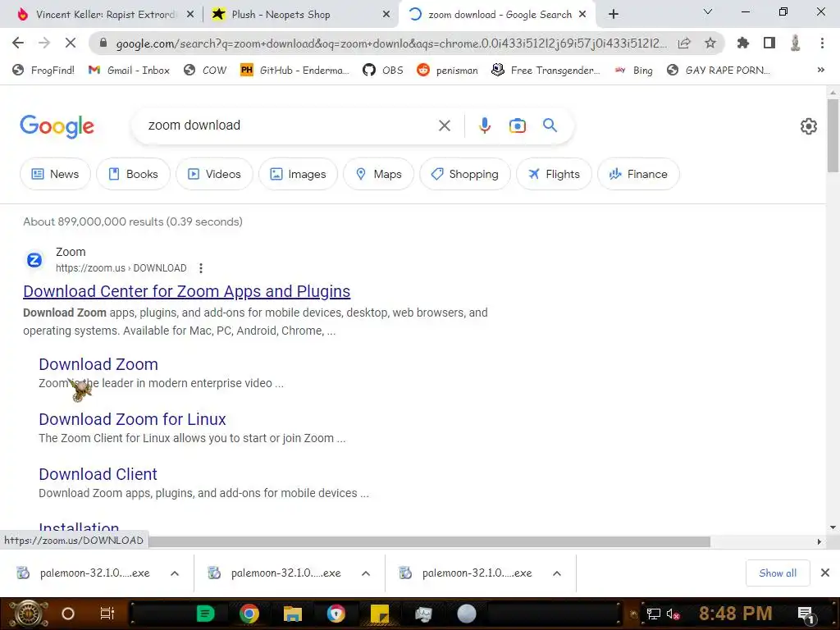Filter results by News
This screenshot has height=630, width=840.
(55, 174)
